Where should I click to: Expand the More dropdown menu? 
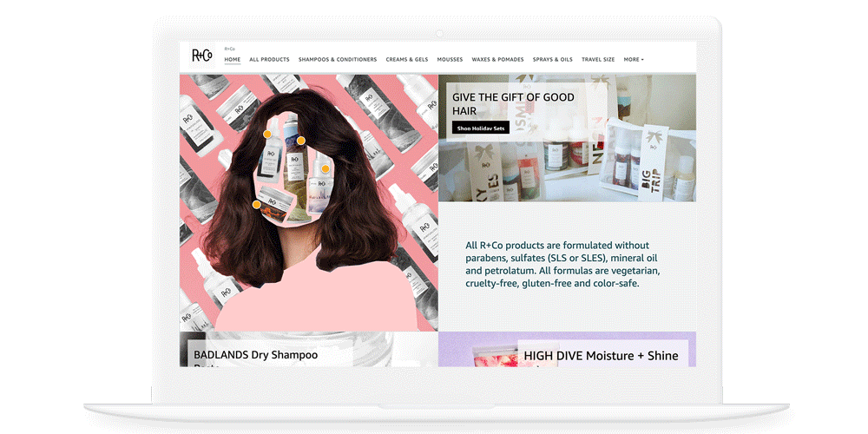click(634, 59)
